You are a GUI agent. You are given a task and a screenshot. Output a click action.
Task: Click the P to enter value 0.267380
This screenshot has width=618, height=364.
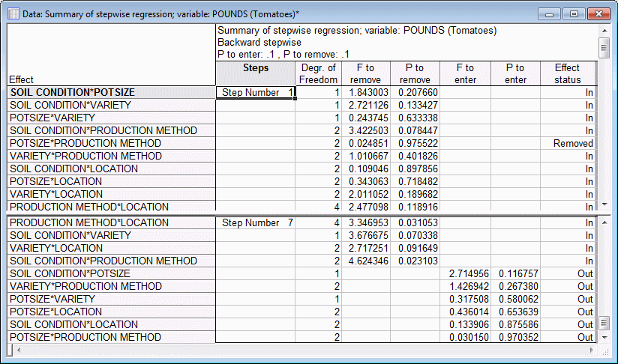515,286
